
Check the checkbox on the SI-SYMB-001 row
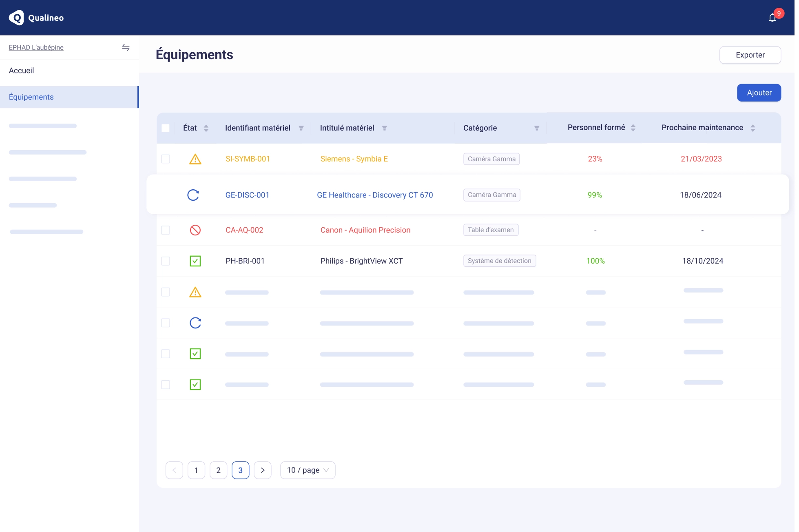166,159
